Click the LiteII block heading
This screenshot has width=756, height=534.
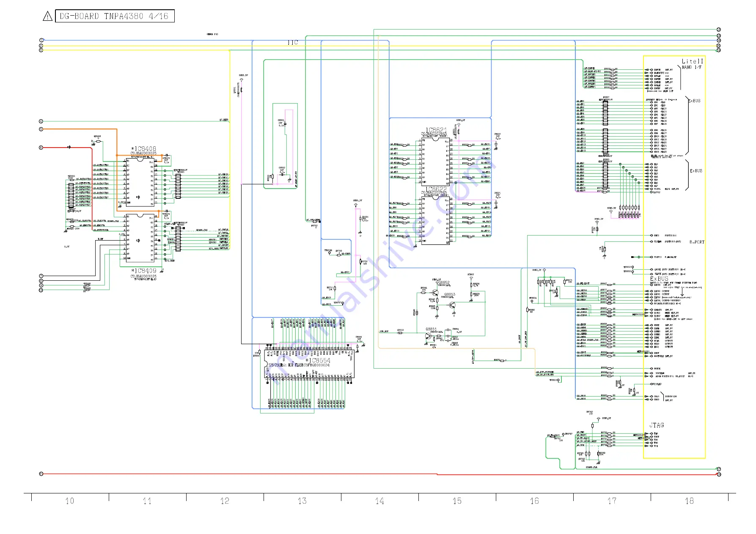pyautogui.click(x=693, y=61)
